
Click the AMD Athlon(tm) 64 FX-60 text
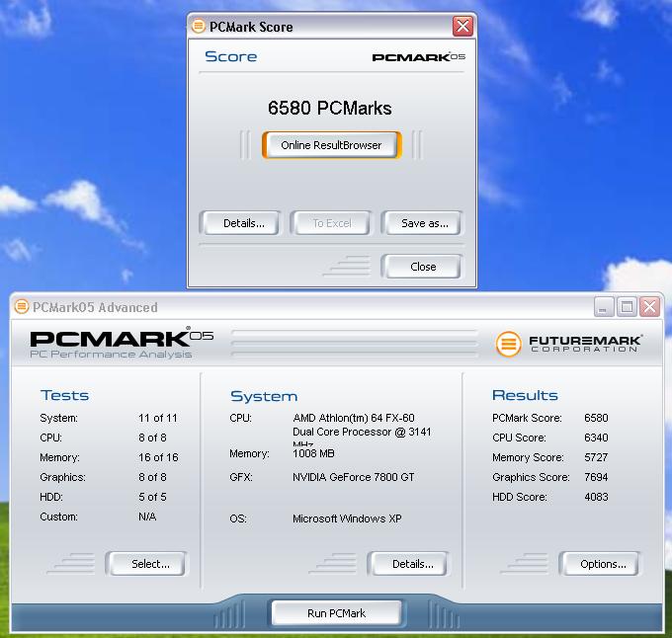coord(354,418)
